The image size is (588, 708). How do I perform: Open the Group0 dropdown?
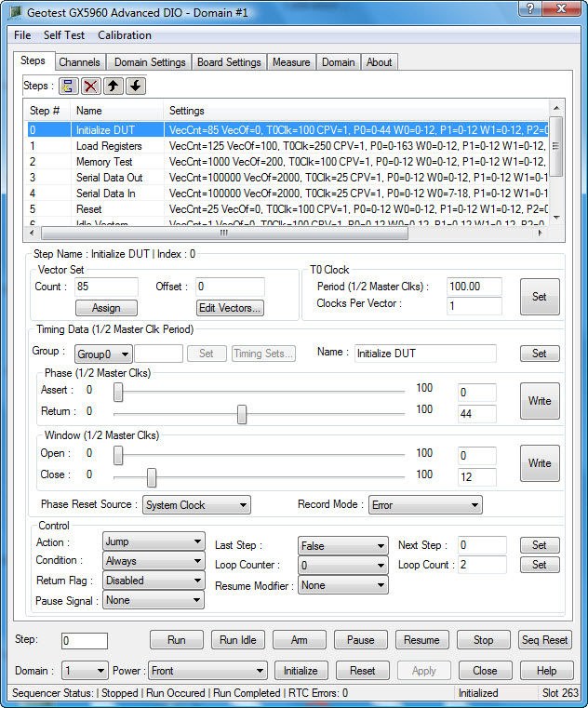pyautogui.click(x=103, y=354)
